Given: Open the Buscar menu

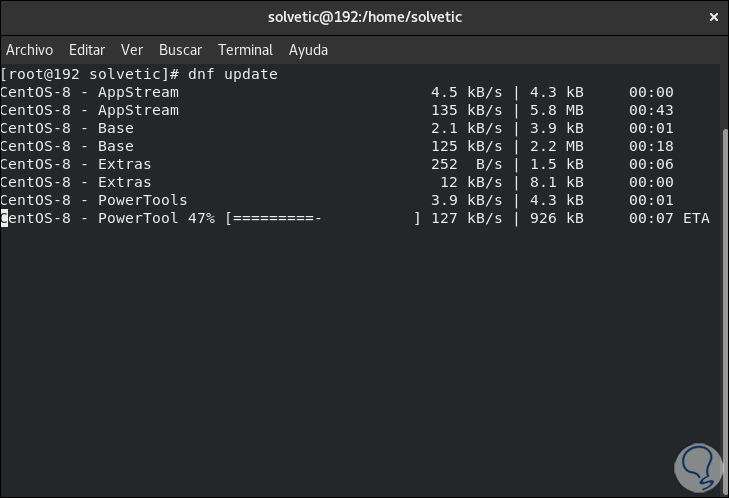Looking at the screenshot, I should [x=180, y=49].
